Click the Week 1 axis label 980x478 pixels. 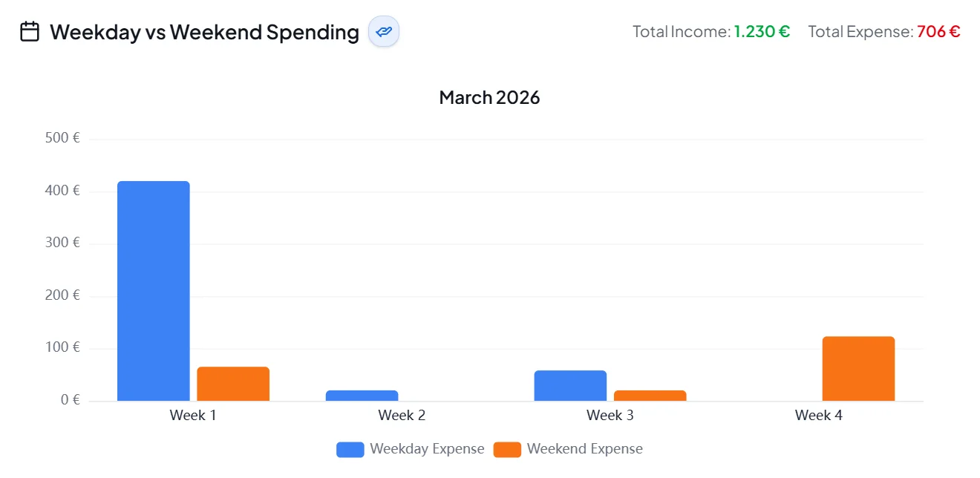coord(192,415)
